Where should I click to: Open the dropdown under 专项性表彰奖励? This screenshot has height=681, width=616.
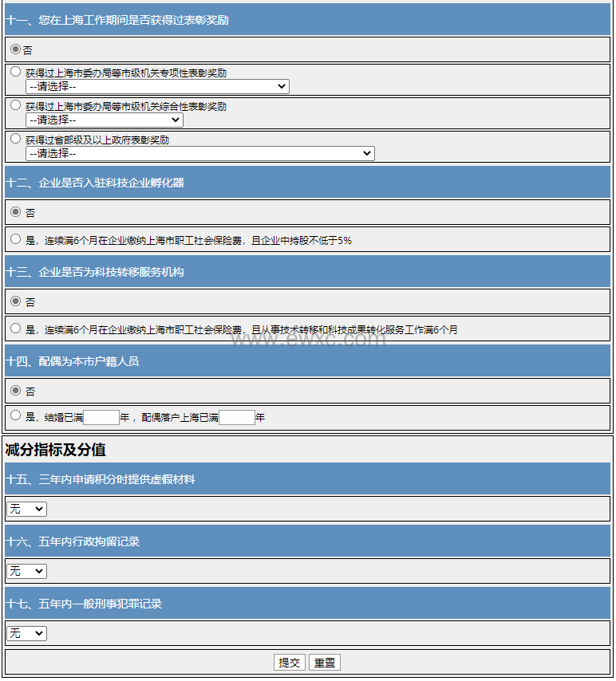157,86
